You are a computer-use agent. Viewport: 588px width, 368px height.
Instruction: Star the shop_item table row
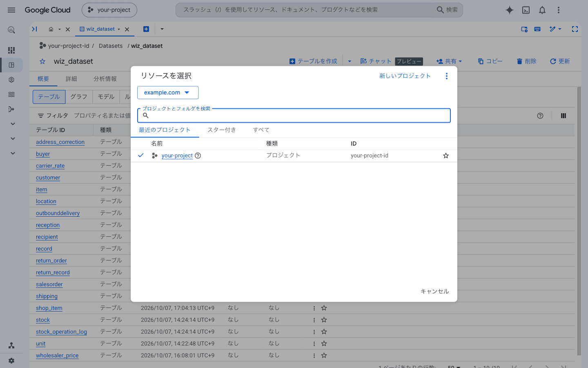click(324, 308)
